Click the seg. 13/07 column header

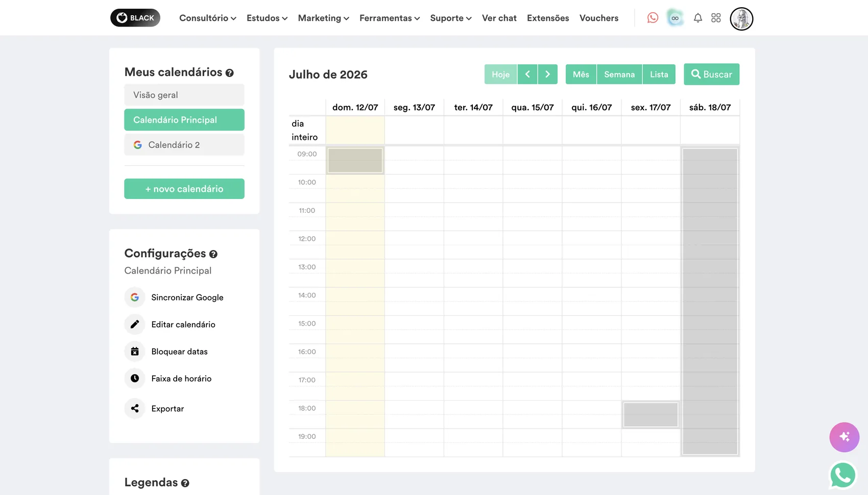[414, 107]
